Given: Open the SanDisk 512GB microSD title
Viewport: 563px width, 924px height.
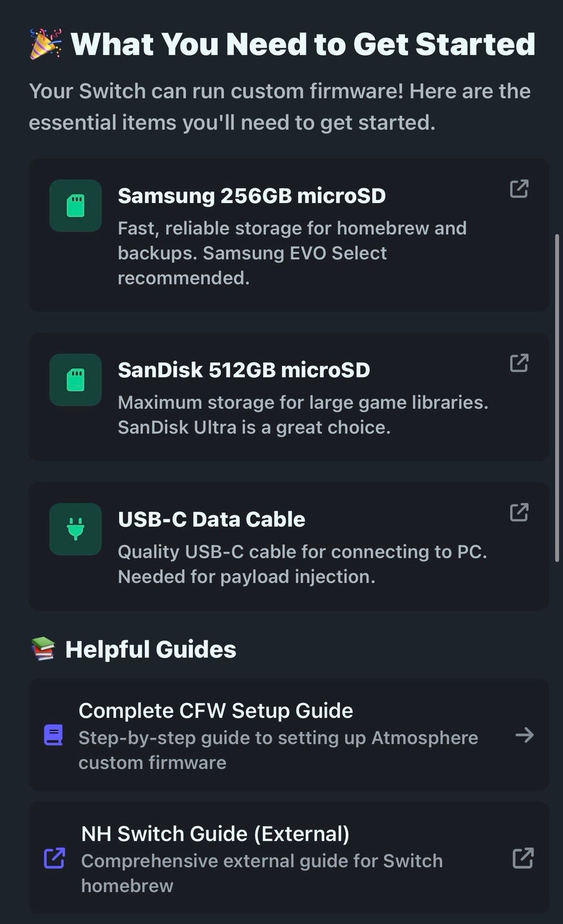Looking at the screenshot, I should point(244,370).
